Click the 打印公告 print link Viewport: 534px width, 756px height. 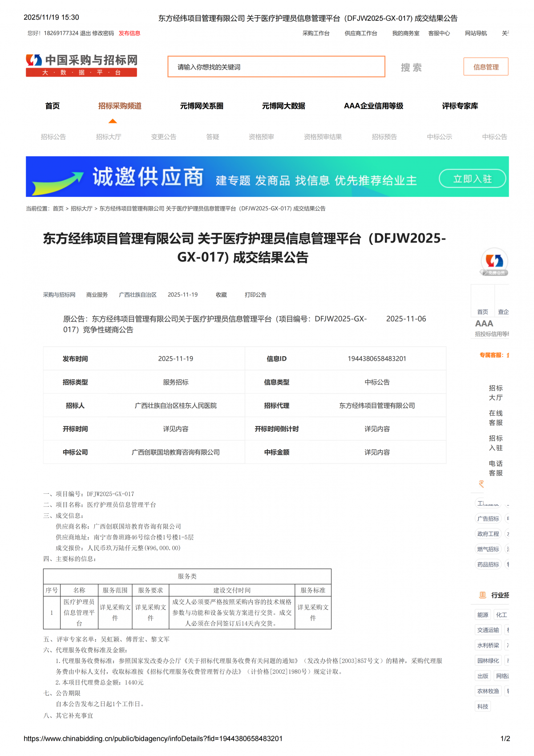255,295
